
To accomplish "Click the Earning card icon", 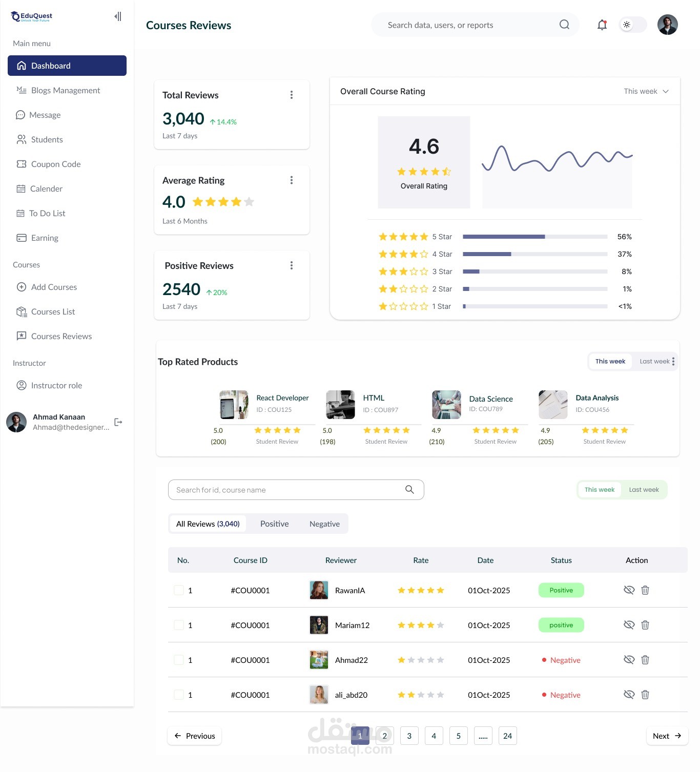I will click(22, 238).
